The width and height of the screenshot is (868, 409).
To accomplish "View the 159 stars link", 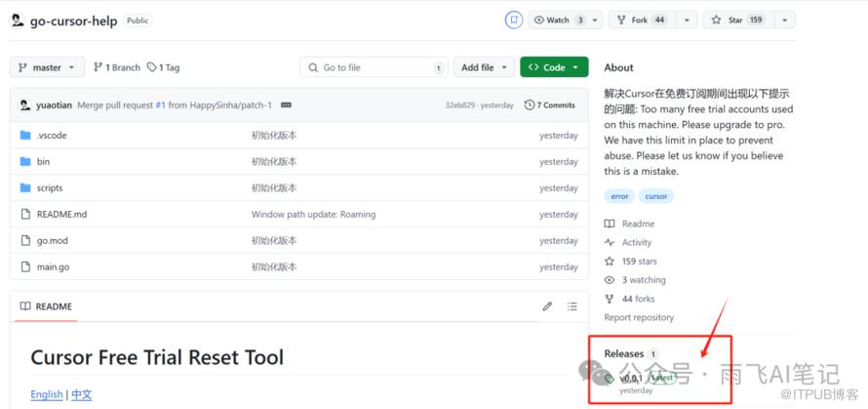I will (640, 261).
